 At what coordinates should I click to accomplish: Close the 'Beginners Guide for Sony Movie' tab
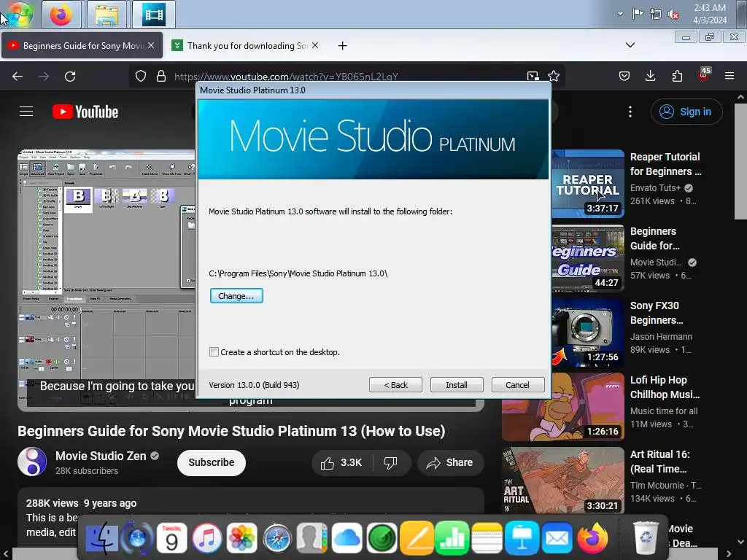(150, 45)
